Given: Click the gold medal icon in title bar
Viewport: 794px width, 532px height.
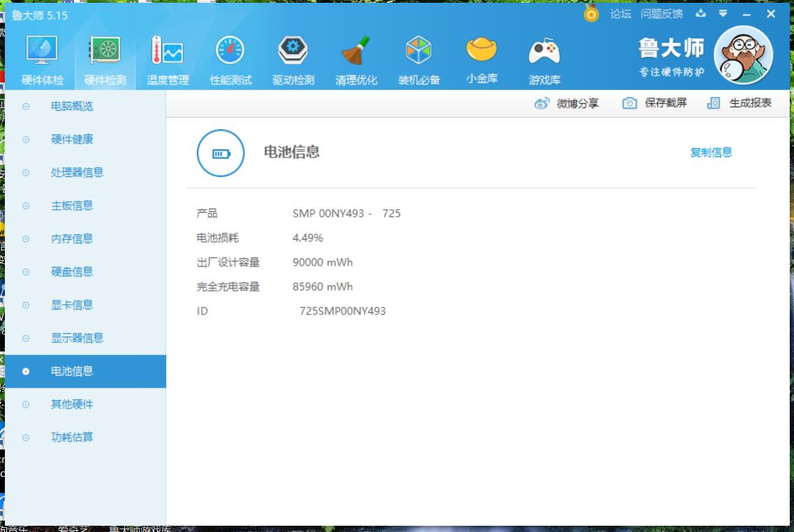Looking at the screenshot, I should pyautogui.click(x=591, y=14).
